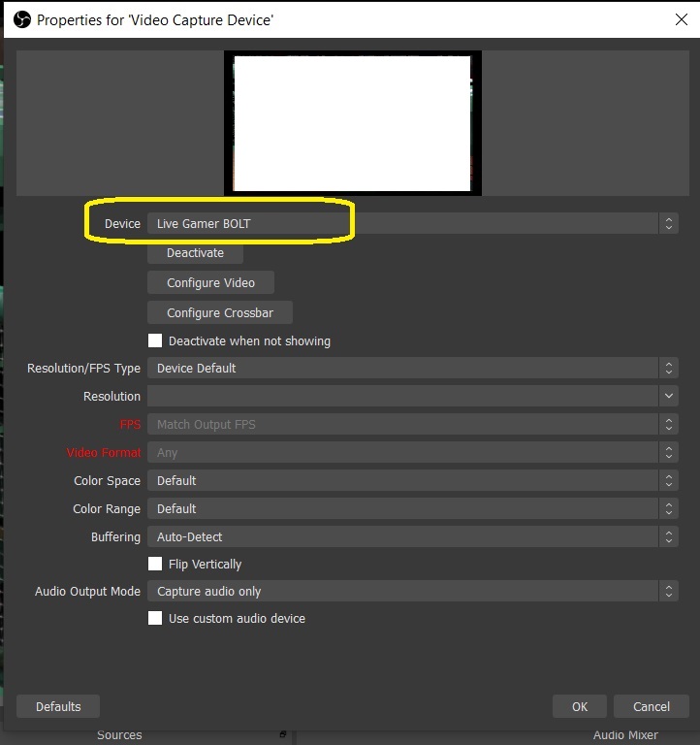Screen dimensions: 700x745
Task: Click the video capture preview thumbnail
Action: 352,123
